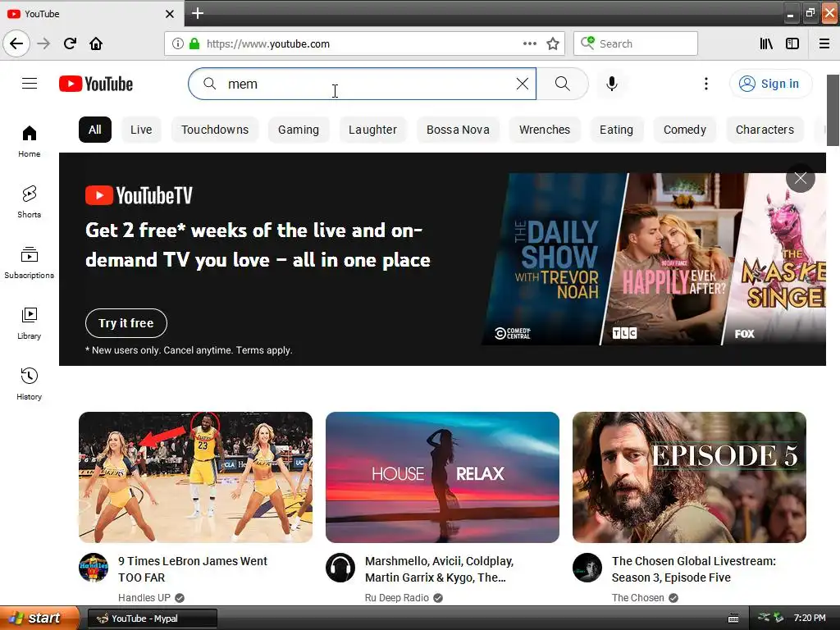The height and width of the screenshot is (630, 840).
Task: Select the All filter chip
Action: click(95, 130)
